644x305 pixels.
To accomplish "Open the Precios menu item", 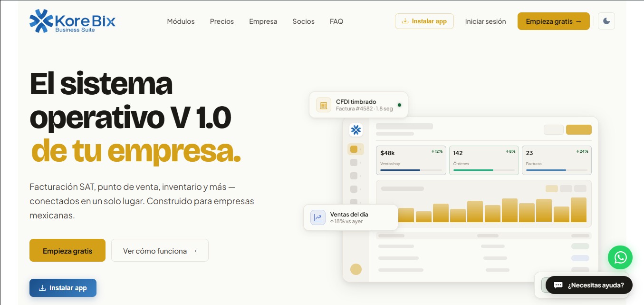I will 222,21.
